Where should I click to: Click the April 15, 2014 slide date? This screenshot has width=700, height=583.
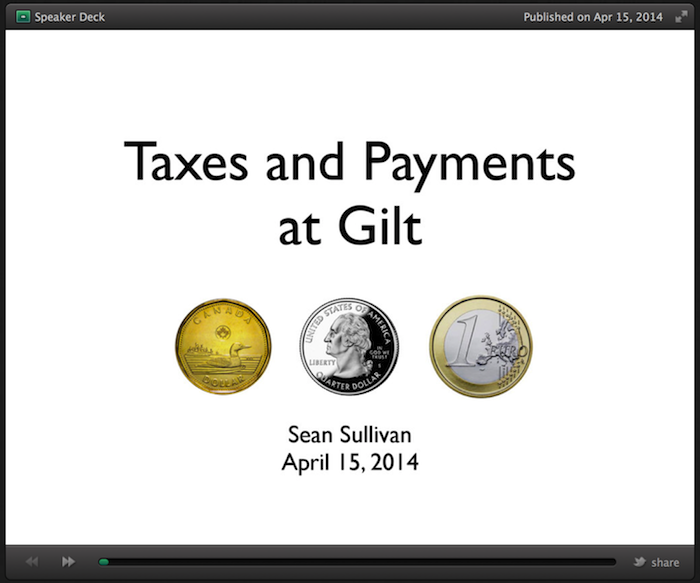[350, 462]
